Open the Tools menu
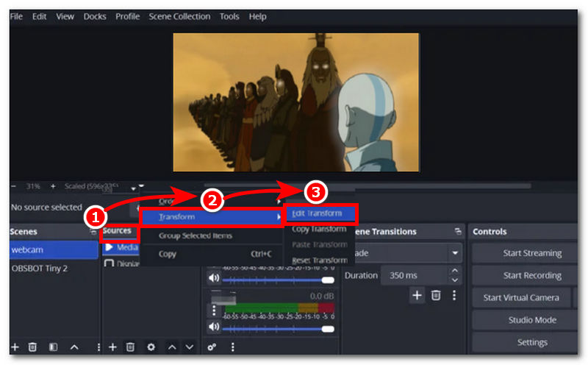Screen dimensions: 588x365 [229, 16]
